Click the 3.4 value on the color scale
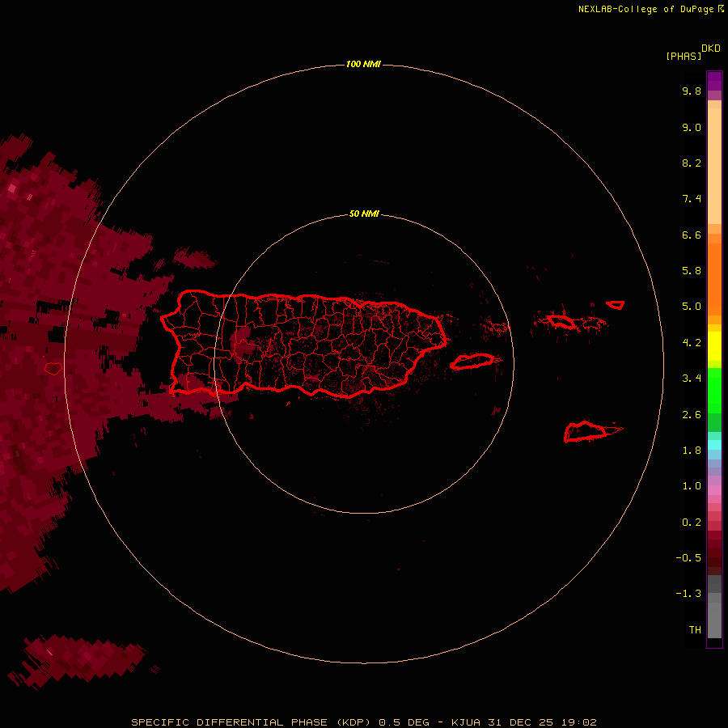This screenshot has width=728, height=728. (x=692, y=379)
